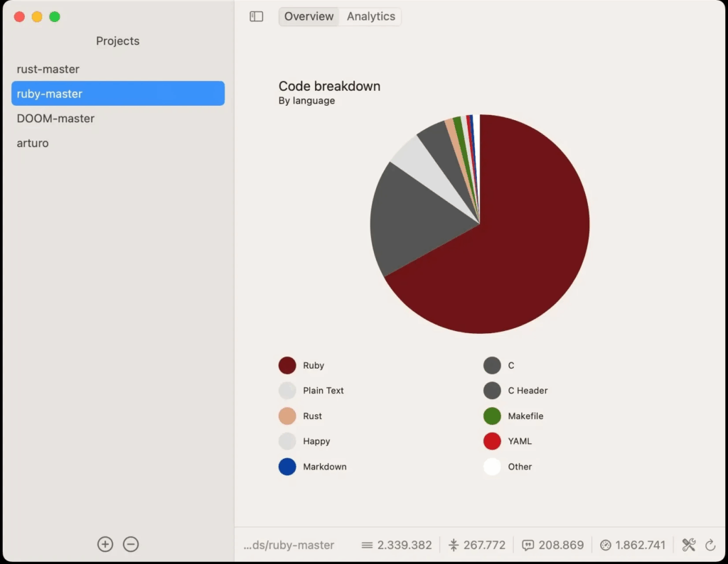Click the Happy legend label text

316,441
